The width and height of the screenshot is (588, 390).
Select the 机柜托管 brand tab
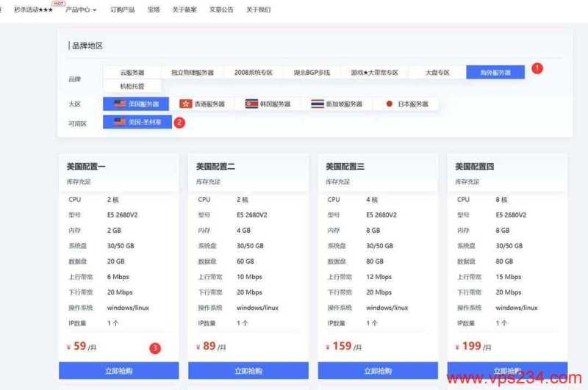[132, 86]
